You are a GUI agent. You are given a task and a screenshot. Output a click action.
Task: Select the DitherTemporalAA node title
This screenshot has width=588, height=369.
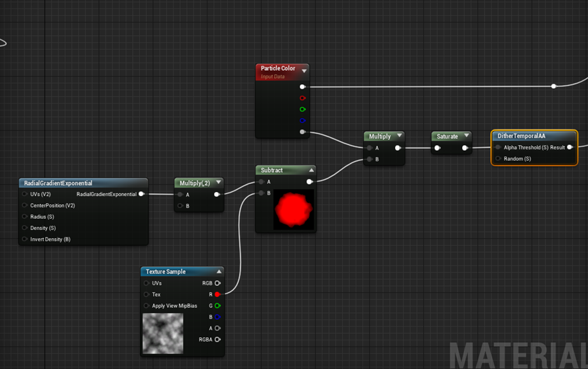click(521, 136)
